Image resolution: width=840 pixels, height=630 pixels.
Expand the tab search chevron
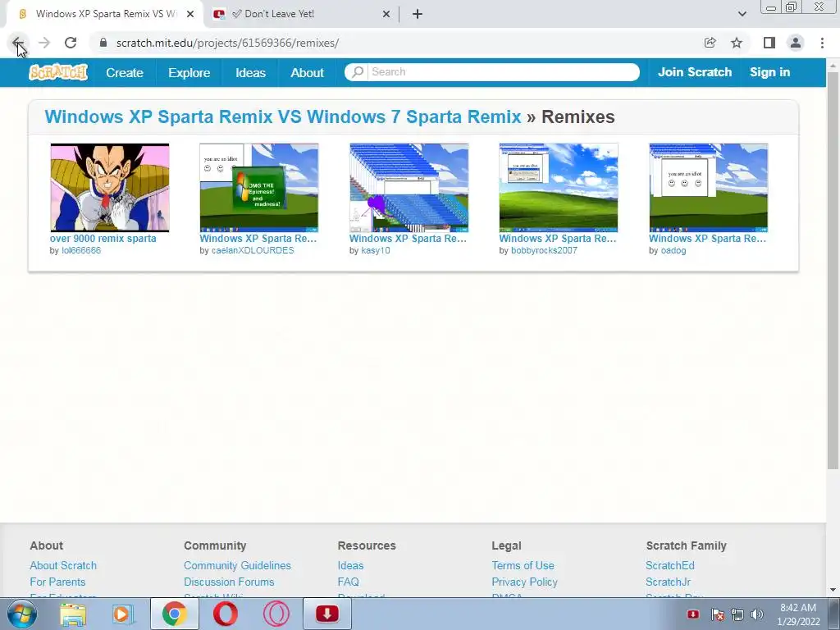(742, 14)
